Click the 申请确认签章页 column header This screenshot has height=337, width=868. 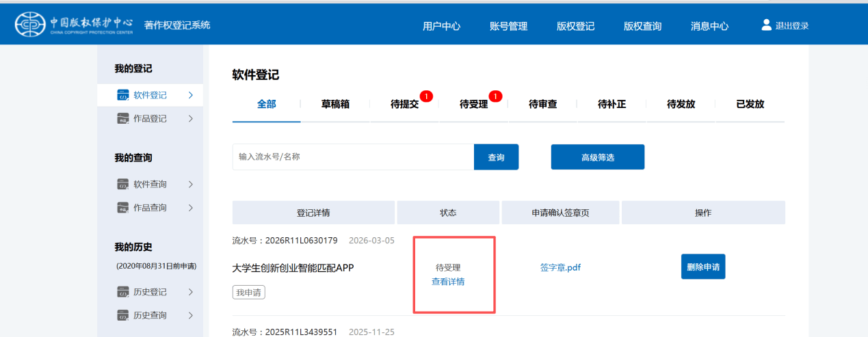[x=560, y=213]
